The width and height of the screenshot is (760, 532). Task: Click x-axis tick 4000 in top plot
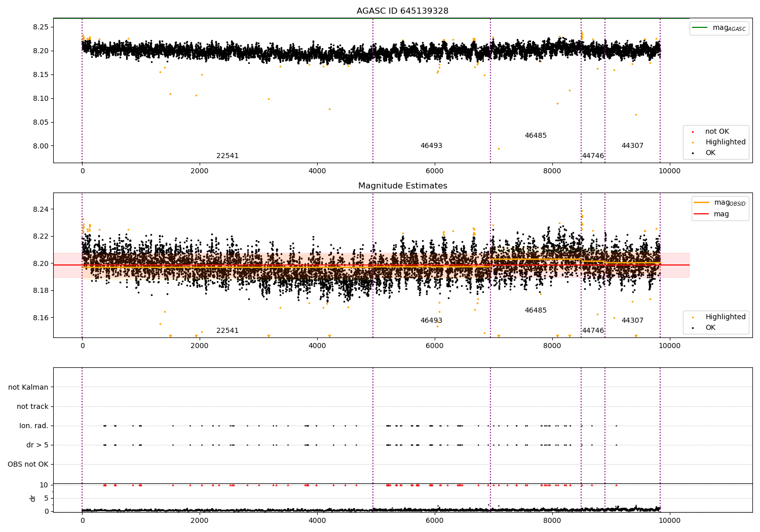click(317, 171)
